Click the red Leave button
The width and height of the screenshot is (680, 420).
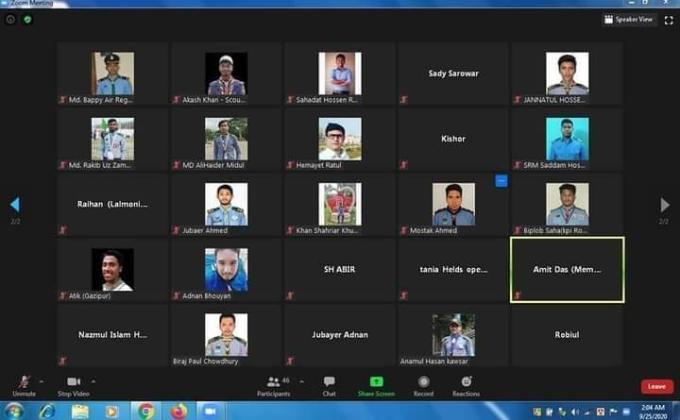657,386
